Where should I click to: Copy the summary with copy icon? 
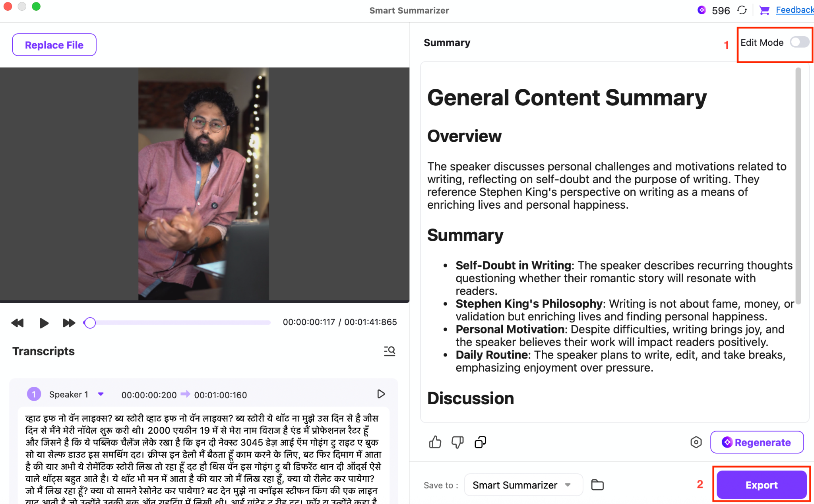coord(480,442)
